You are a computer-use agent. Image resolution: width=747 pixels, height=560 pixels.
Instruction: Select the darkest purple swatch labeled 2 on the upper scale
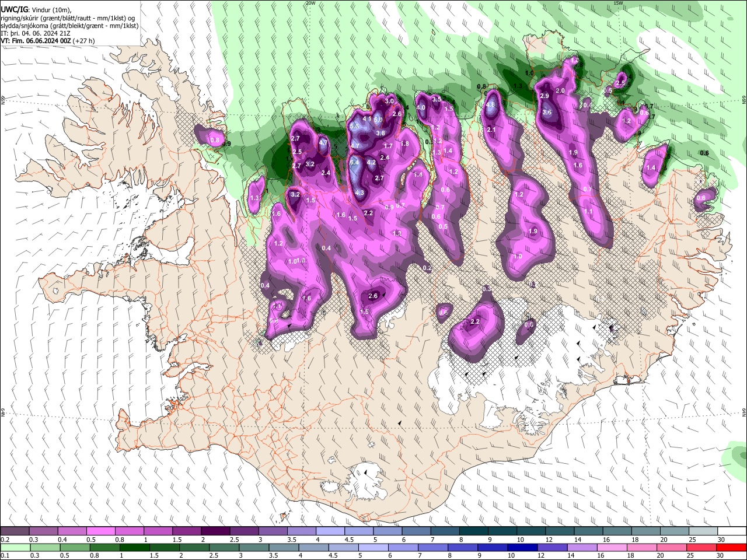point(215,531)
